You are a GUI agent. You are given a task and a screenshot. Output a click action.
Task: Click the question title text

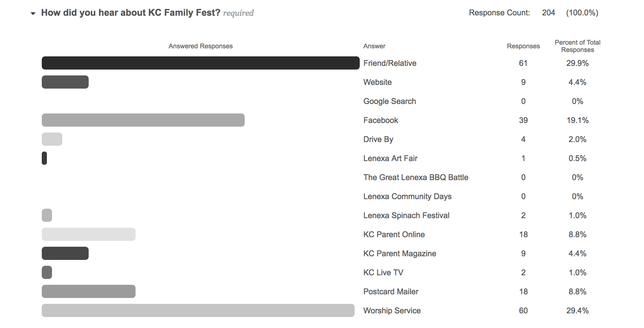tap(130, 13)
